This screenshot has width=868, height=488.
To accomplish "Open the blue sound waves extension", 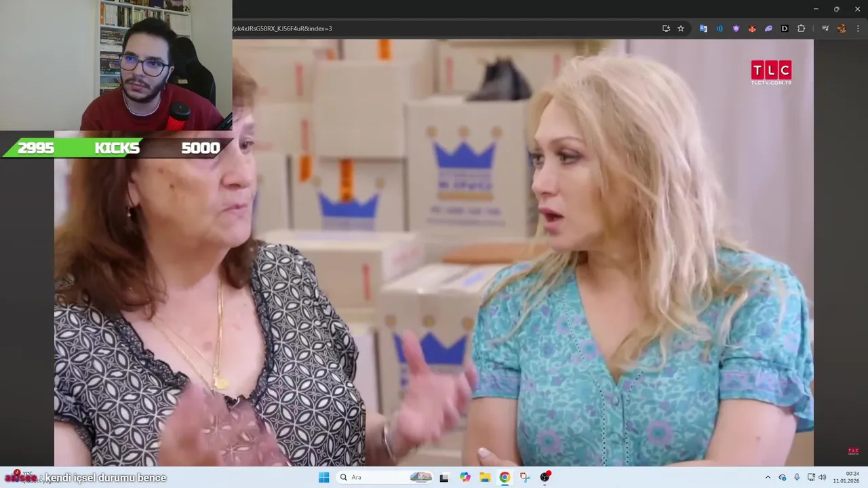I will 719,28.
